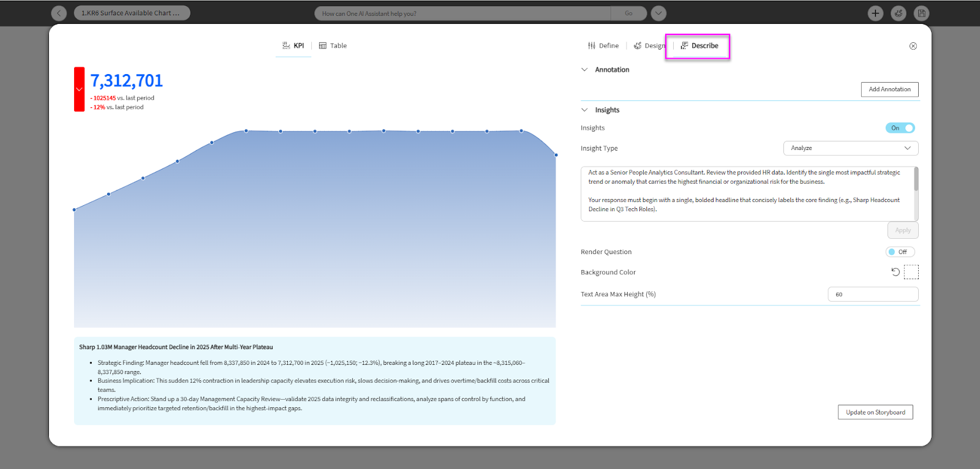Expand the chevron next to the AI Assistant bar

(x=658, y=13)
